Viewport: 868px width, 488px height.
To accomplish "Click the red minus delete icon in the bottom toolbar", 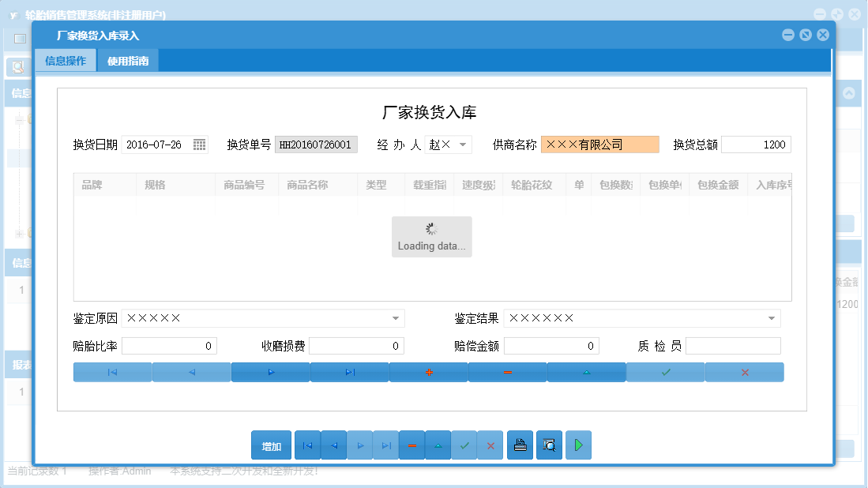I will [411, 445].
